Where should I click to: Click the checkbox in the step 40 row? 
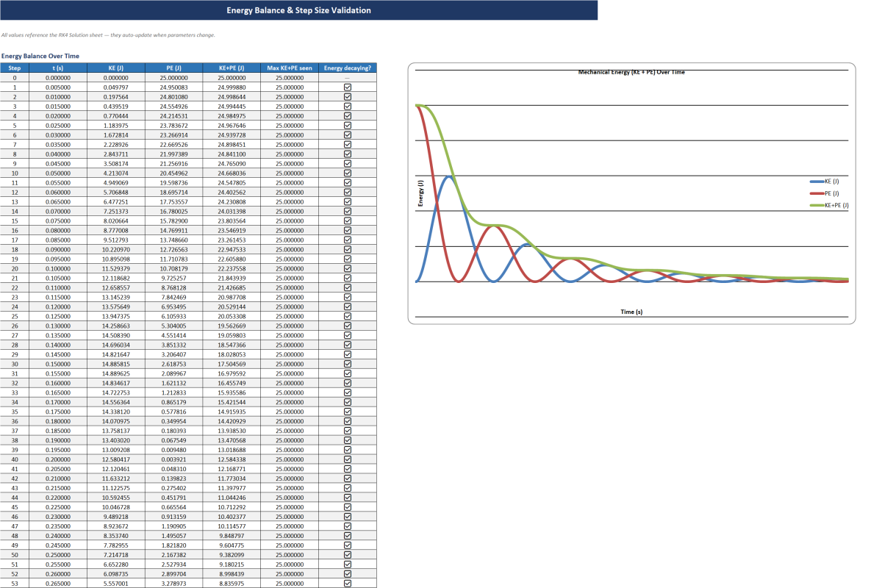[348, 459]
